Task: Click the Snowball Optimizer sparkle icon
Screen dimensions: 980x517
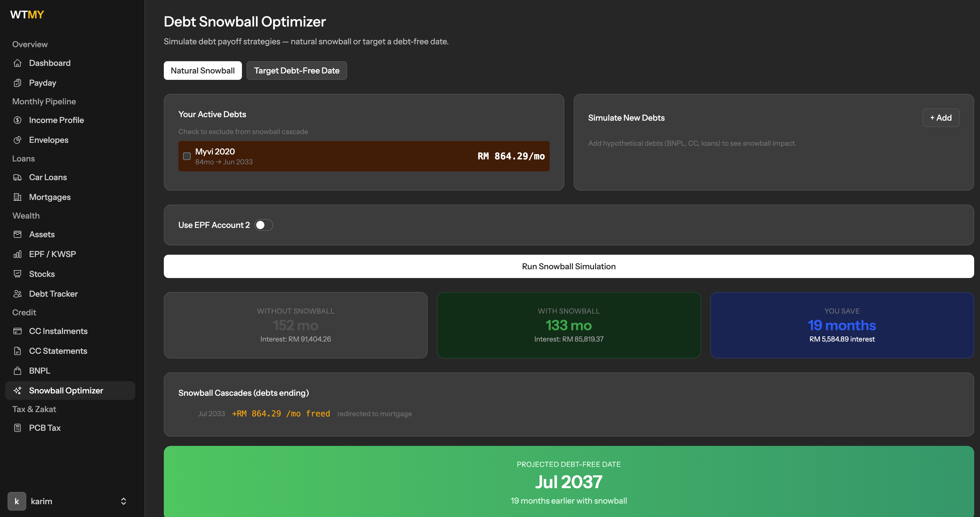Action: (17, 390)
